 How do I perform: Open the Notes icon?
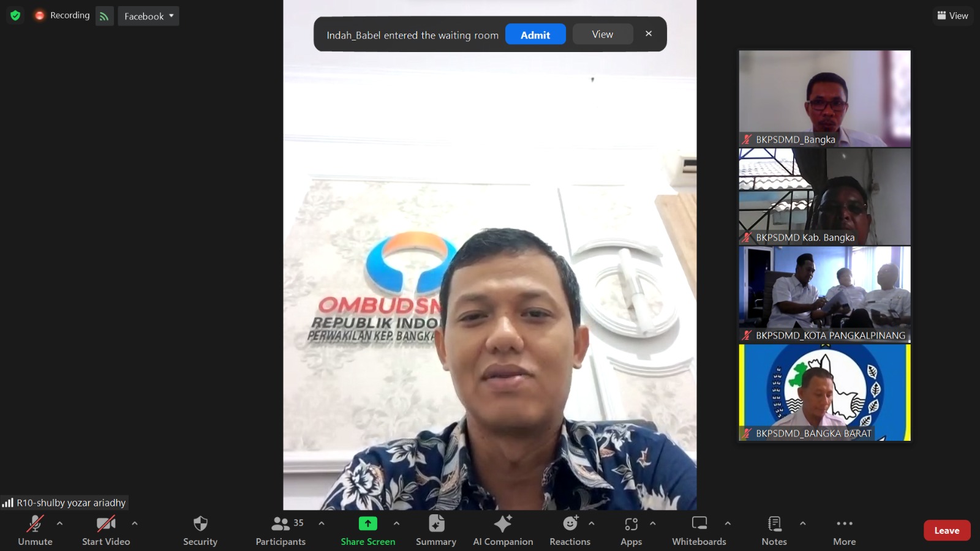click(x=774, y=524)
